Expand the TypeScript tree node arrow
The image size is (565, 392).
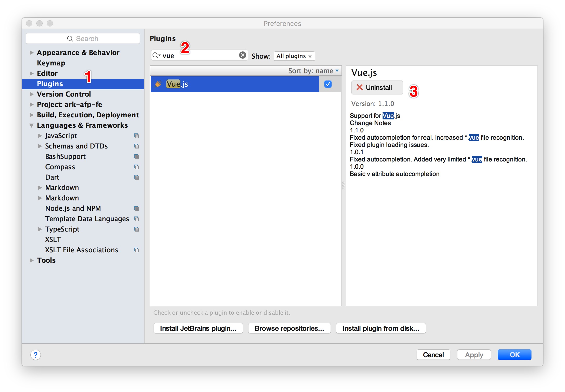point(40,229)
